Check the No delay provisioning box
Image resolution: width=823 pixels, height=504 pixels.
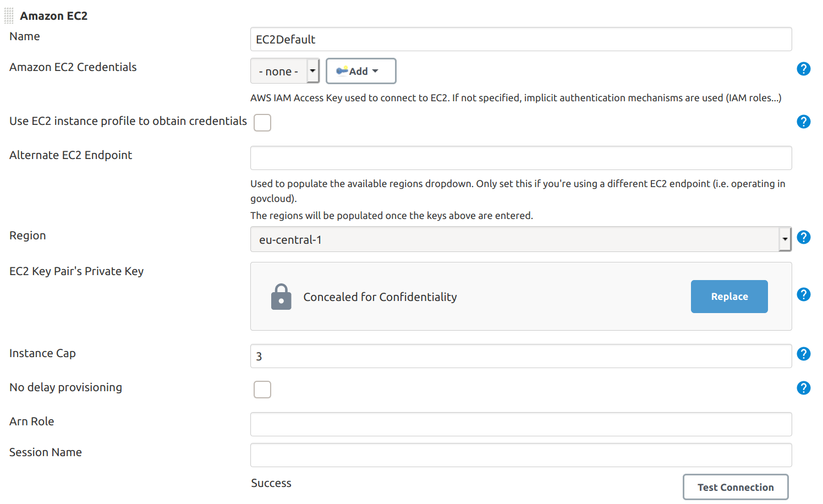(262, 390)
